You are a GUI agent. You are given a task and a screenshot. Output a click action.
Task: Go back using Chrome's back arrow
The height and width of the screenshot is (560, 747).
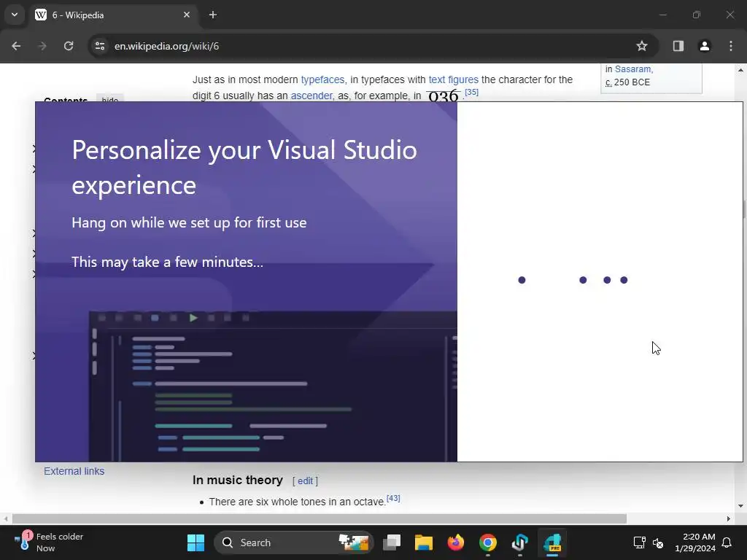16,46
